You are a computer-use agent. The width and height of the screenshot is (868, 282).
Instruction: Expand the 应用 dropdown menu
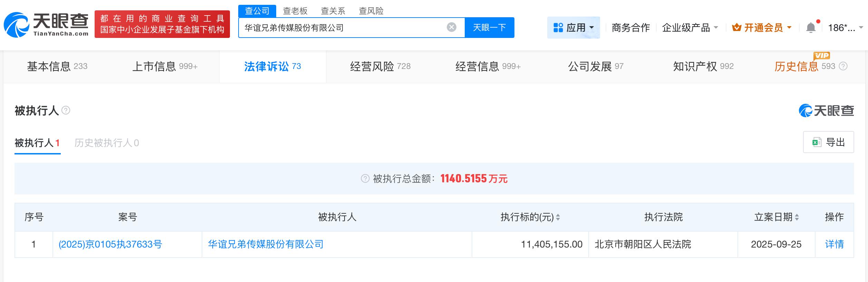[573, 28]
